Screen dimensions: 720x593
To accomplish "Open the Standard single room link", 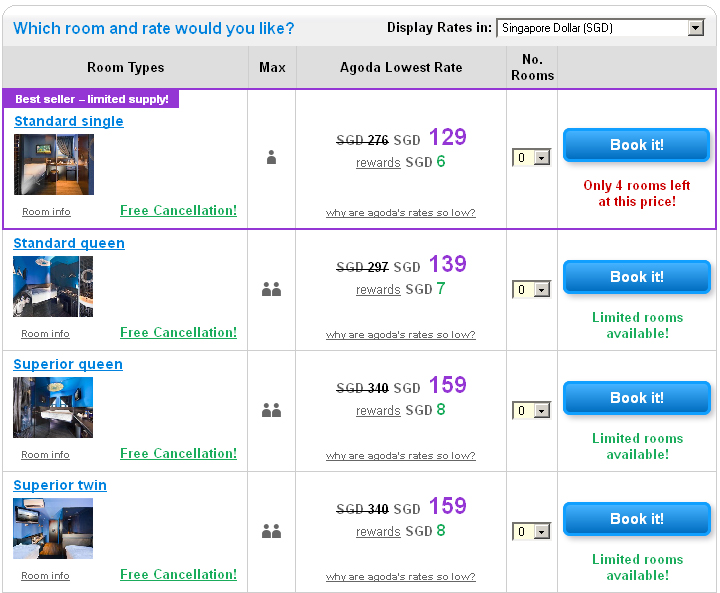I will coord(69,121).
